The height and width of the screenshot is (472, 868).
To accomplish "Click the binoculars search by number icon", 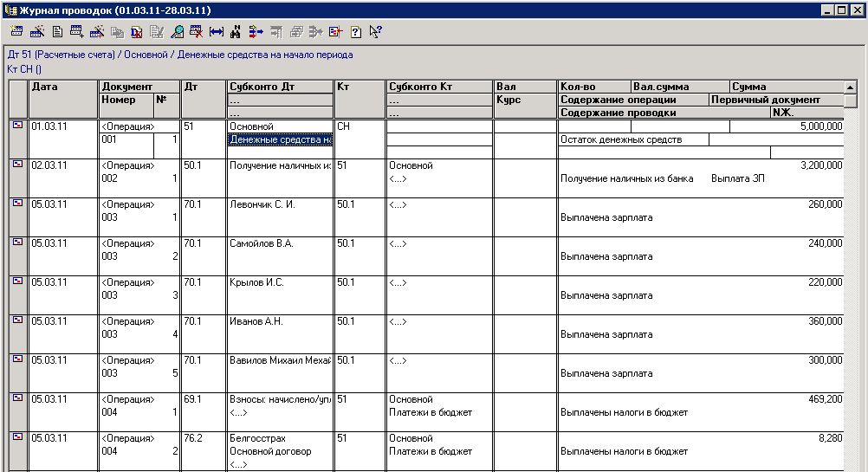I will point(236,32).
